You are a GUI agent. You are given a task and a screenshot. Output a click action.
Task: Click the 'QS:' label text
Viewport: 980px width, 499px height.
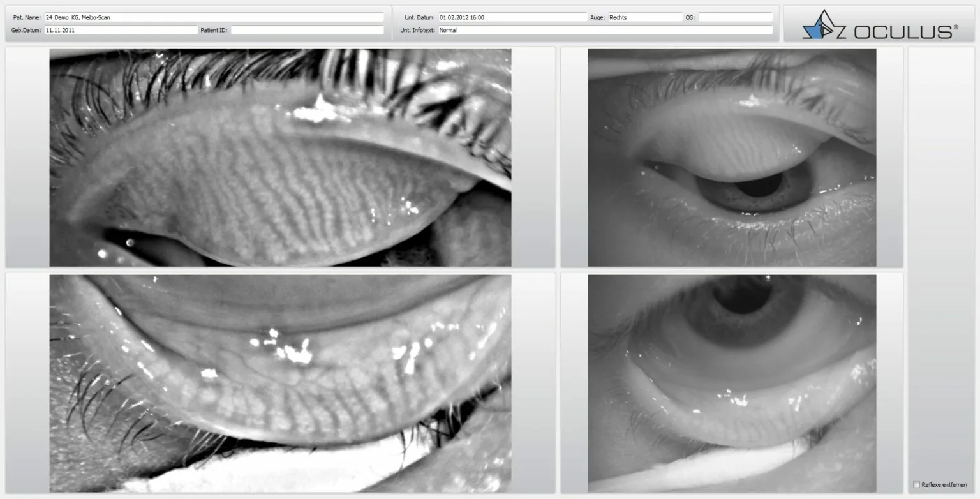tap(690, 17)
